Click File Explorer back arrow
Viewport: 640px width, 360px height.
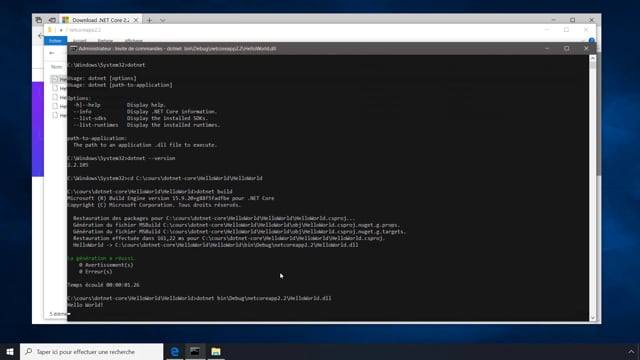pyautogui.click(x=51, y=53)
